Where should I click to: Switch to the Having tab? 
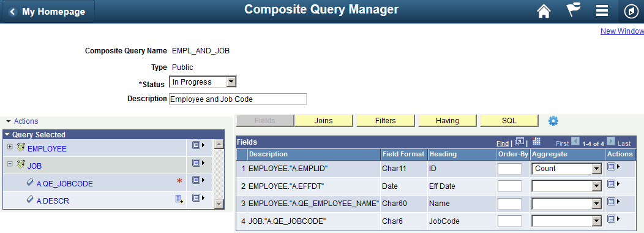[x=447, y=121]
